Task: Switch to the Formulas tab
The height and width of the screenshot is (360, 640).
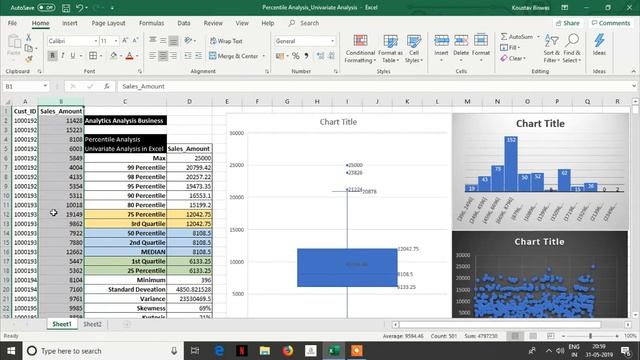Action: click(x=151, y=23)
